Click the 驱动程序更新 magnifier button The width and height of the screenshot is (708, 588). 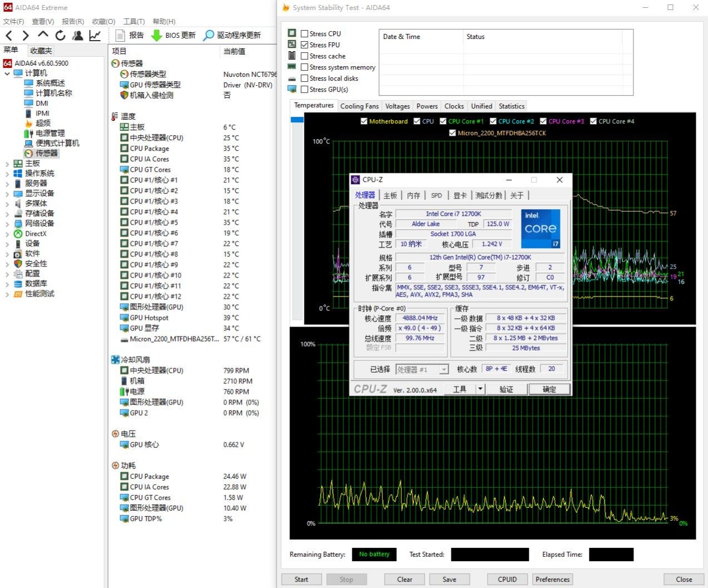(232, 35)
